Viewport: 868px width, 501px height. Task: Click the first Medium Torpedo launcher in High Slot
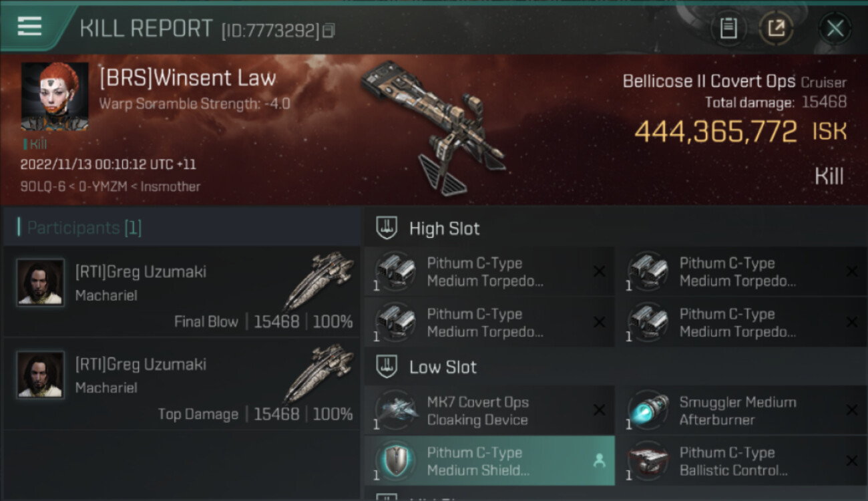pos(489,272)
